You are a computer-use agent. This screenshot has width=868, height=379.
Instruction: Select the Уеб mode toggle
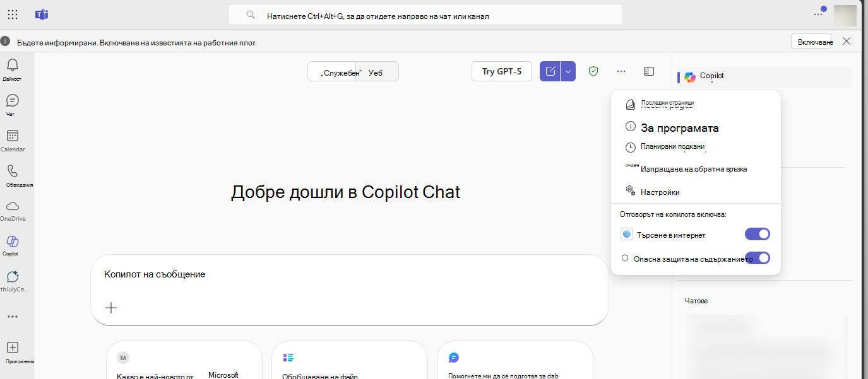(x=378, y=71)
